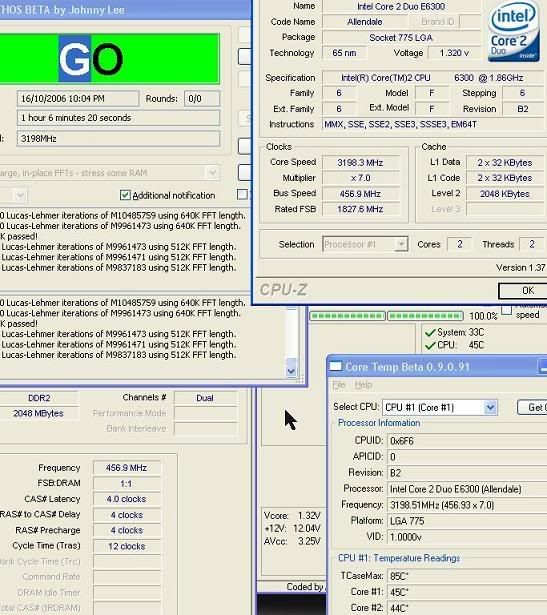
Task: Click the Core Speed value '3198.3 MHz'
Action: [360, 162]
